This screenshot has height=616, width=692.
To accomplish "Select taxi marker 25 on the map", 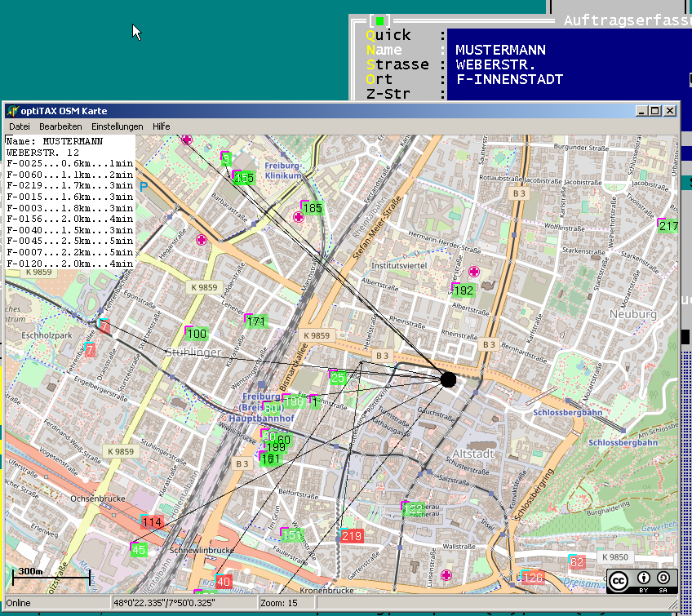I will pyautogui.click(x=338, y=378).
